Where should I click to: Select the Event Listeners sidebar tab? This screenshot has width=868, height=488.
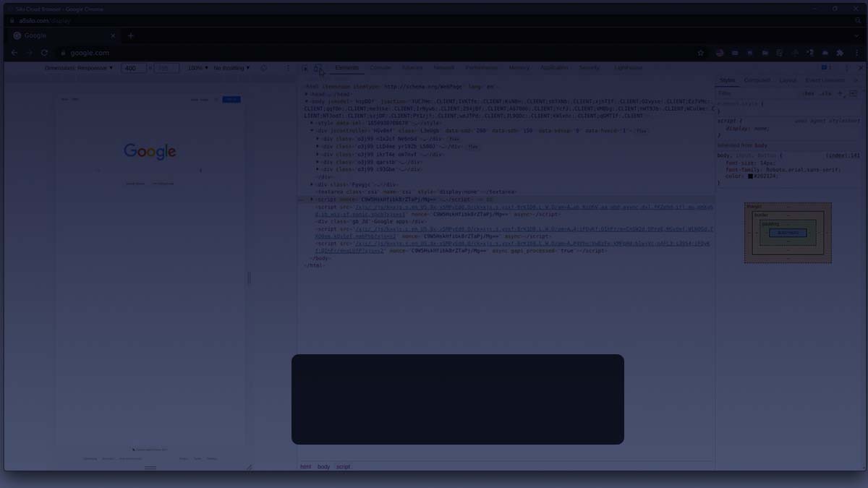tap(825, 80)
